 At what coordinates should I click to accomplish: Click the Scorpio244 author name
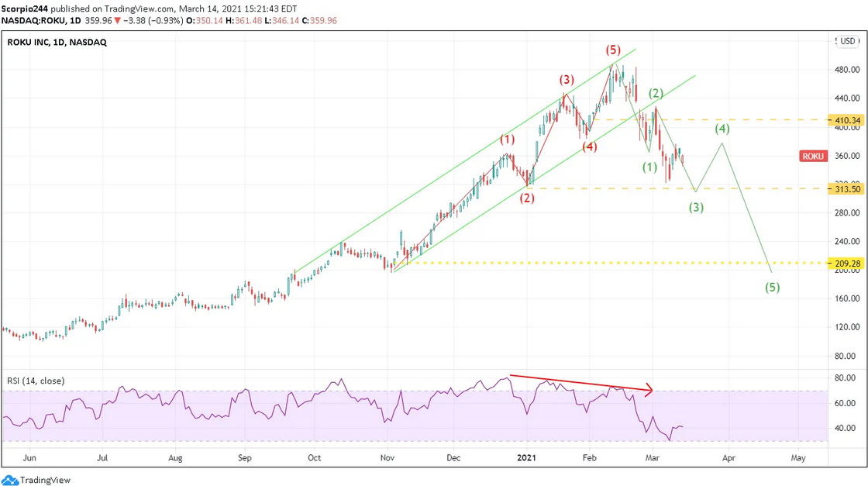pyautogui.click(x=24, y=9)
